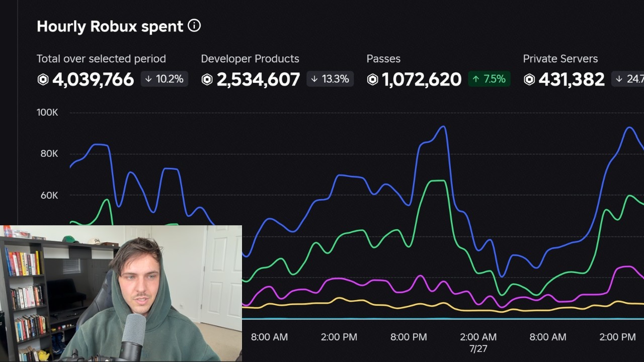Screen dimensions: 644x362
Task: Click the Robux icon next to 2,534,607
Action: (x=207, y=79)
